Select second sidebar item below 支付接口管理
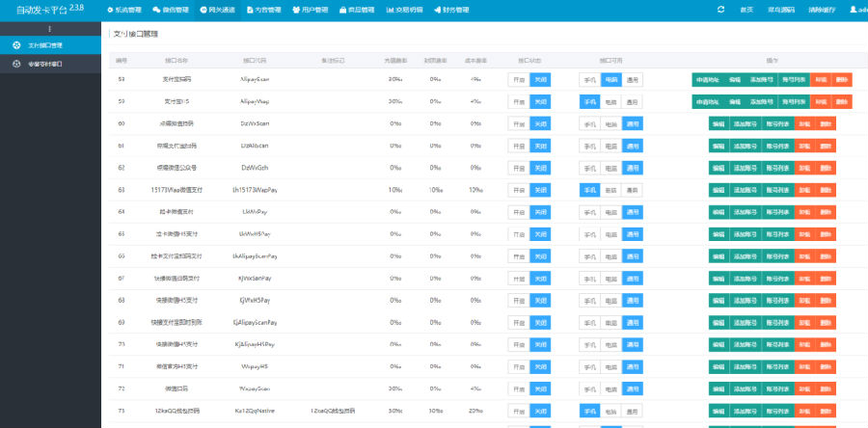868x428 pixels. click(x=50, y=64)
